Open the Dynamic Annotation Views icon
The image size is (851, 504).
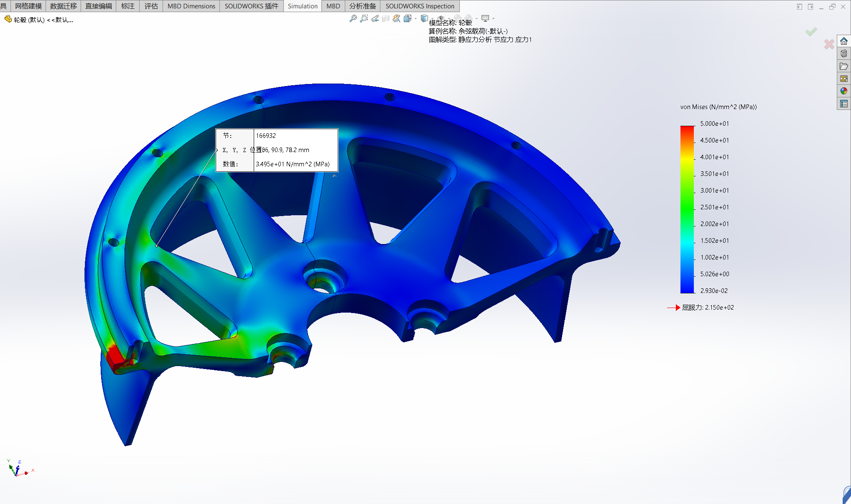pos(397,18)
